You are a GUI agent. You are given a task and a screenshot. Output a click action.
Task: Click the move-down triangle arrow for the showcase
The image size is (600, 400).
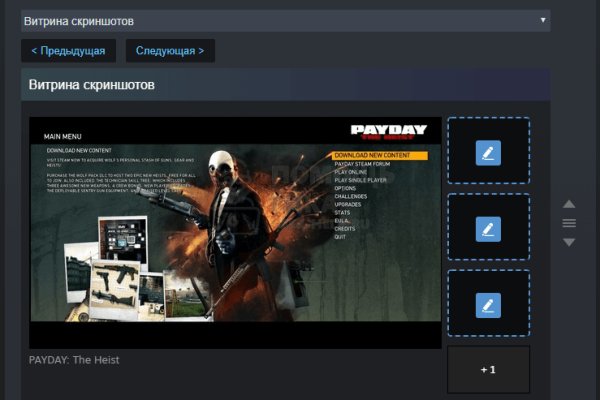click(569, 242)
